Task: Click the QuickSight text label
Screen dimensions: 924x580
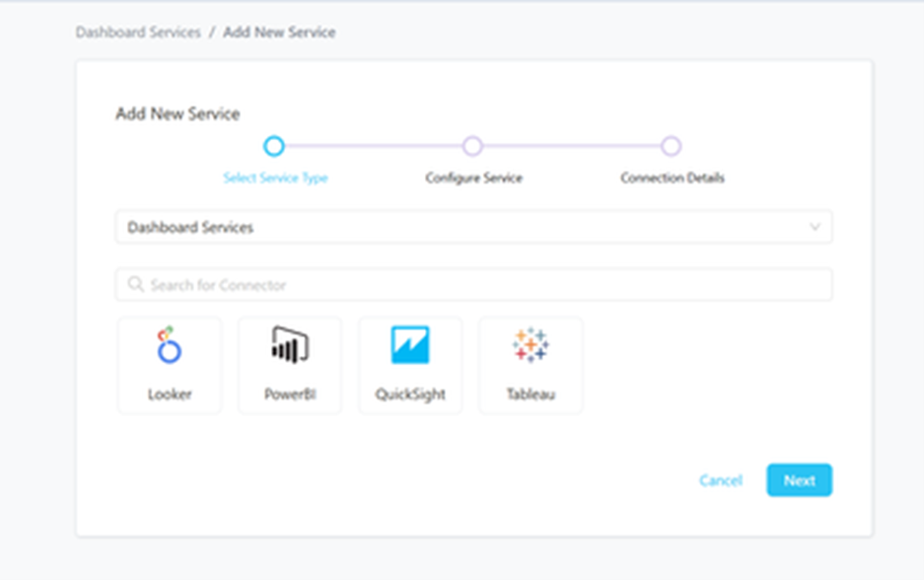Action: tap(410, 395)
